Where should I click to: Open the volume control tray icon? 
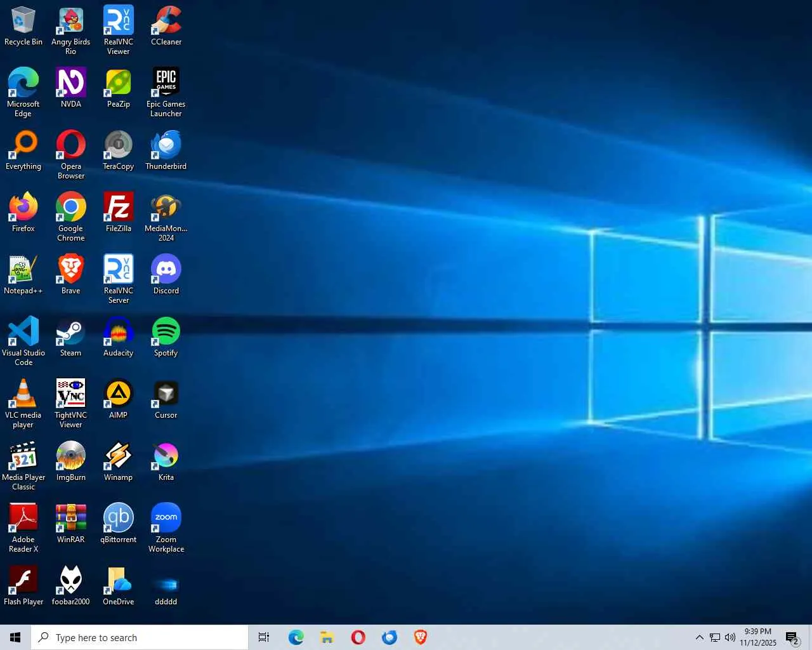click(730, 637)
